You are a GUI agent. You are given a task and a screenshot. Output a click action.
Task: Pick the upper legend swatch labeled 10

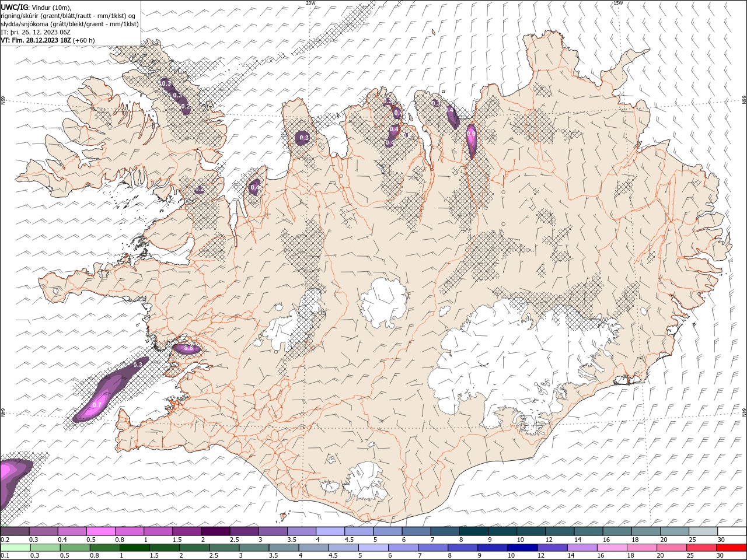point(530,531)
